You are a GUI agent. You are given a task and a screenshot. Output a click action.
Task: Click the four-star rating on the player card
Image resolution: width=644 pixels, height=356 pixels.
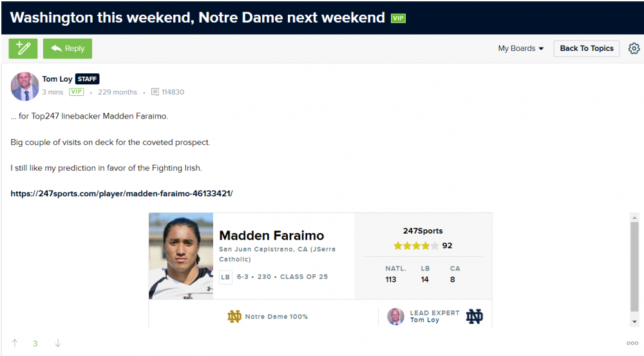(416, 245)
